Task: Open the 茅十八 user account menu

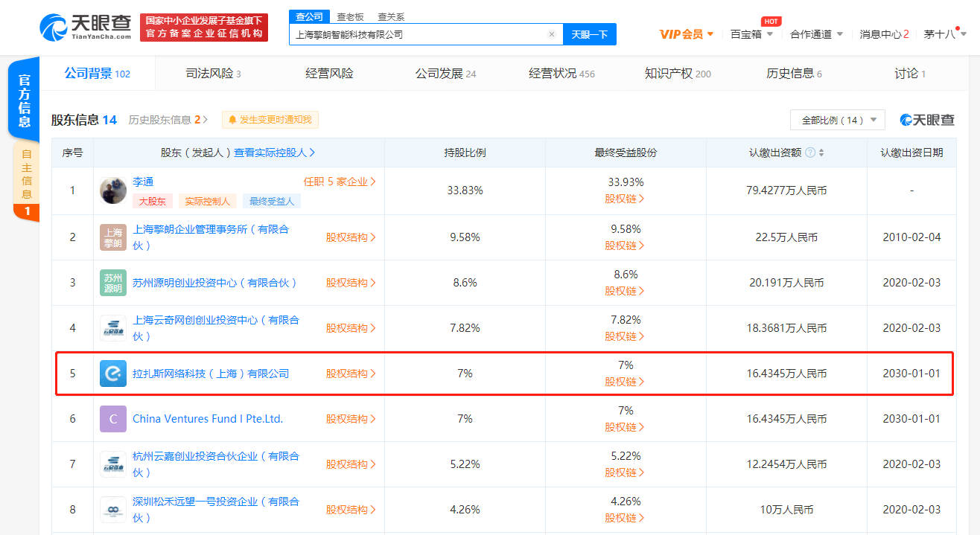Action: (944, 34)
